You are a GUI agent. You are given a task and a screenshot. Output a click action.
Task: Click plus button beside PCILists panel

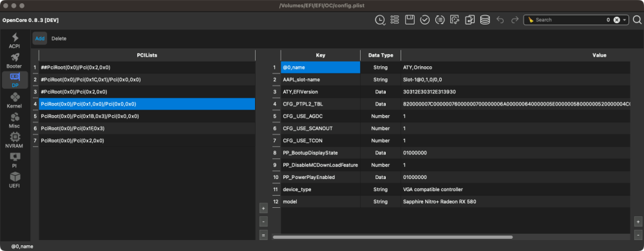pos(263,209)
